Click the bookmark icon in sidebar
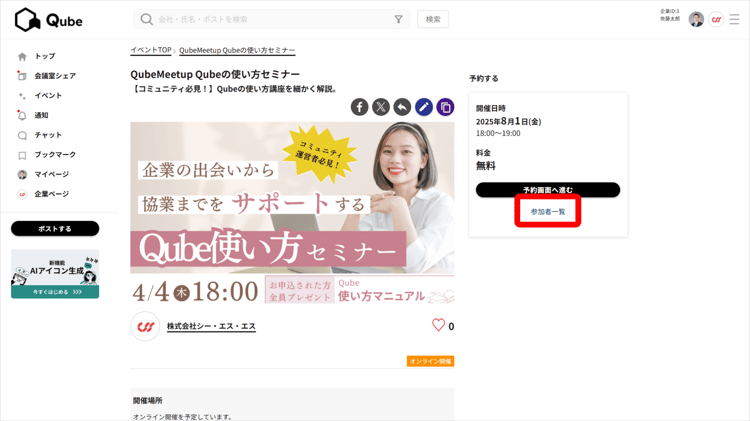The width and height of the screenshot is (750, 421). click(x=22, y=155)
